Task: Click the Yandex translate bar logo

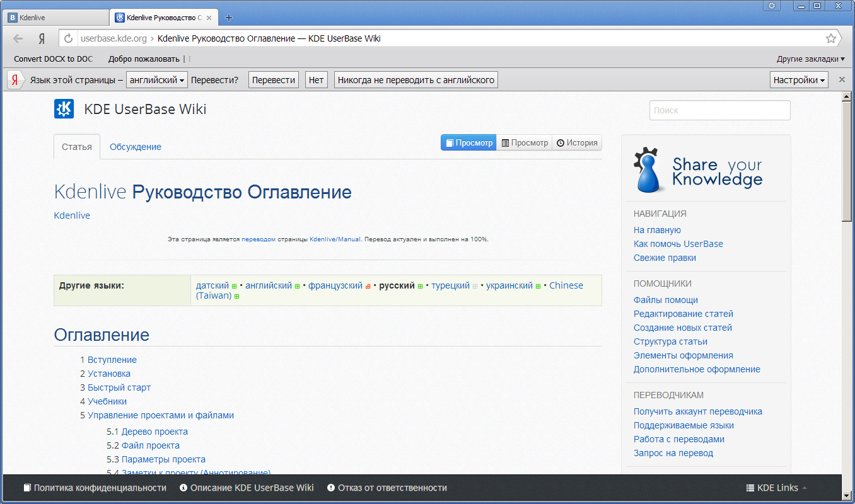Action: (14, 80)
